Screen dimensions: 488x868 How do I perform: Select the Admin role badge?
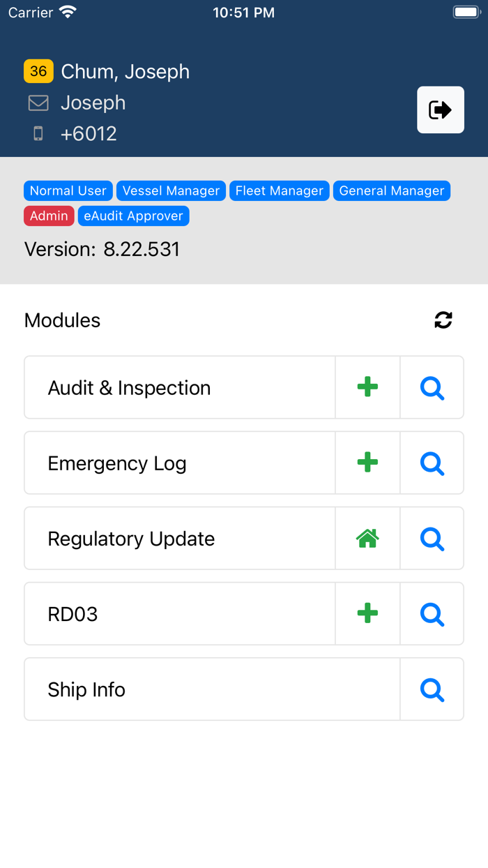point(49,216)
